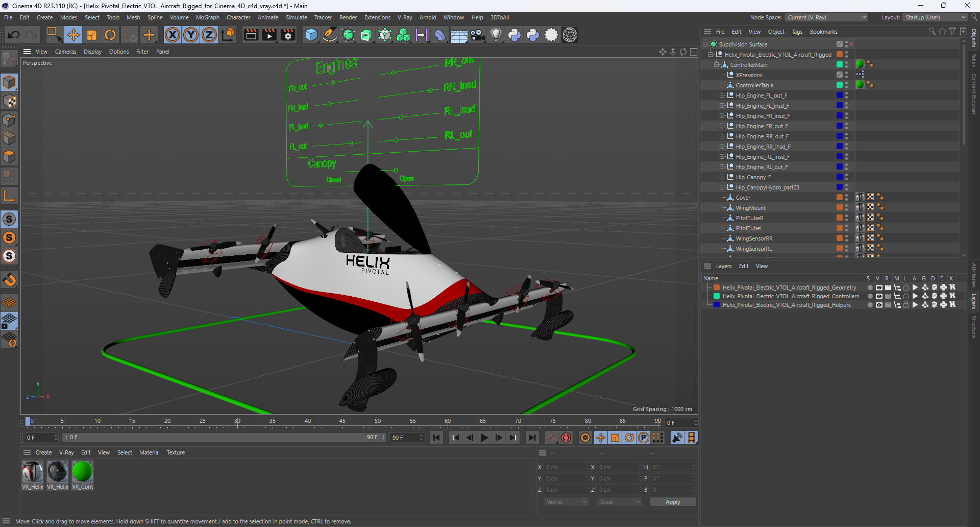Viewport: 980px width, 527px height.
Task: Add a Floor grid object
Action: click(459, 35)
